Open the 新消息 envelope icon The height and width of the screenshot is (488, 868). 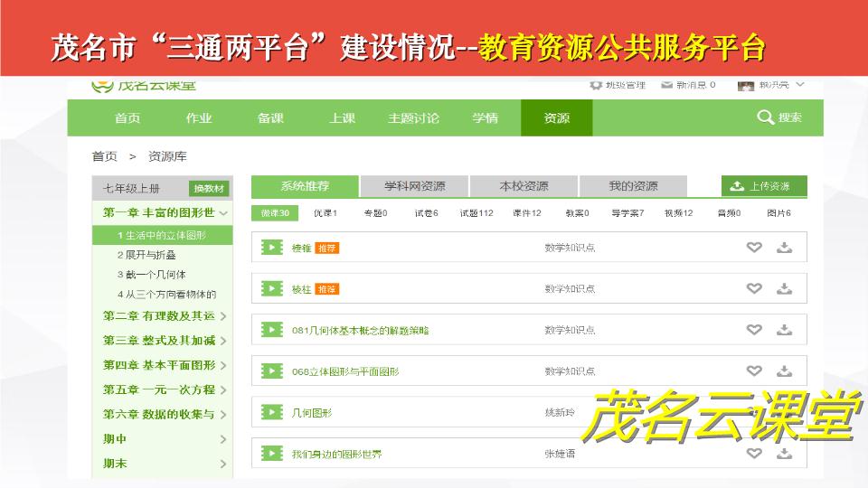667,85
